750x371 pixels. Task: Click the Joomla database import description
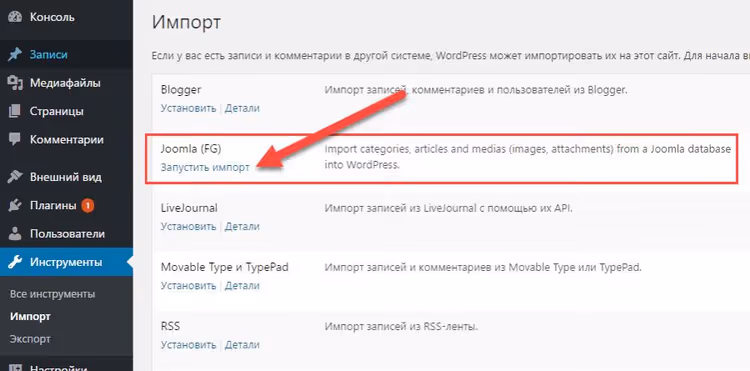coord(528,157)
